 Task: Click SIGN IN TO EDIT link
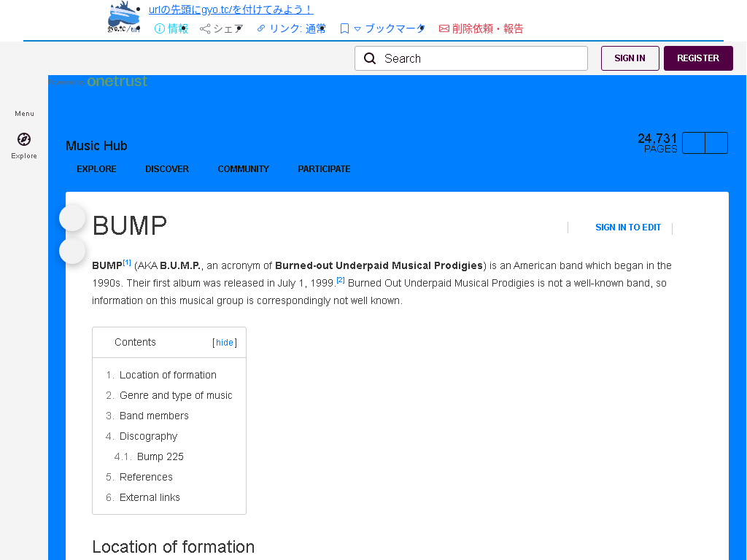[628, 227]
